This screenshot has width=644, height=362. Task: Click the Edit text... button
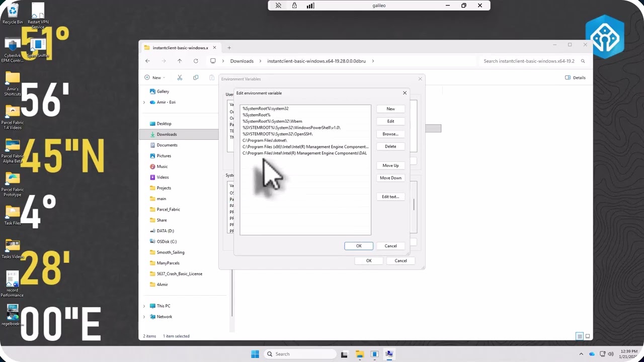(390, 197)
